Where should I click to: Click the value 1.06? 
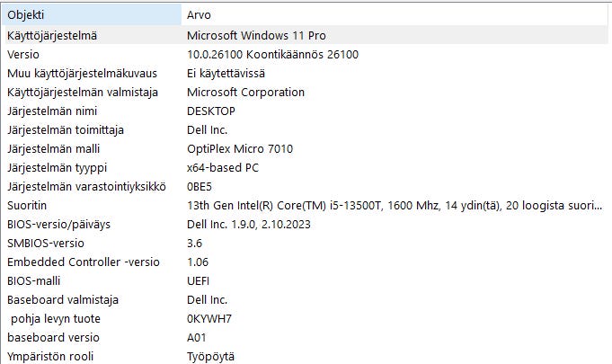(198, 262)
